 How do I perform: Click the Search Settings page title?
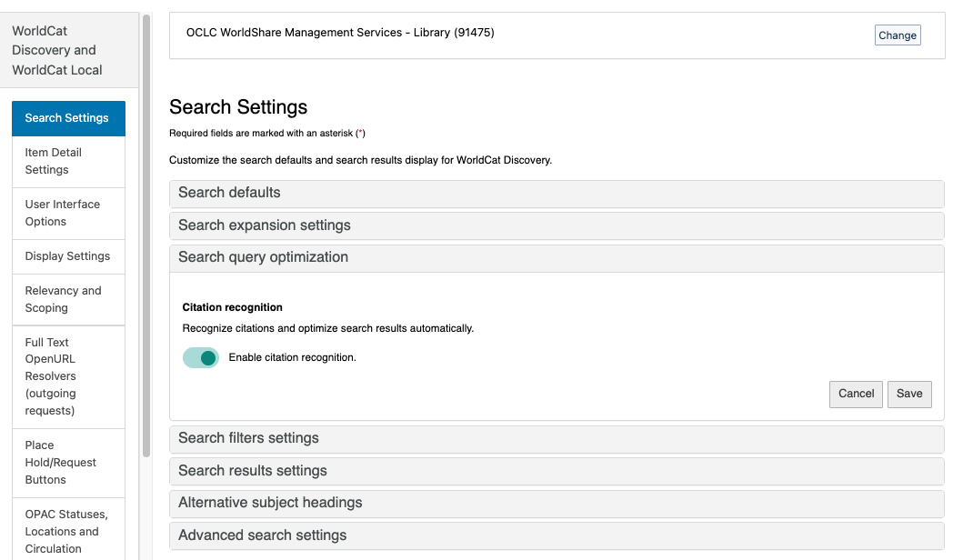point(238,107)
